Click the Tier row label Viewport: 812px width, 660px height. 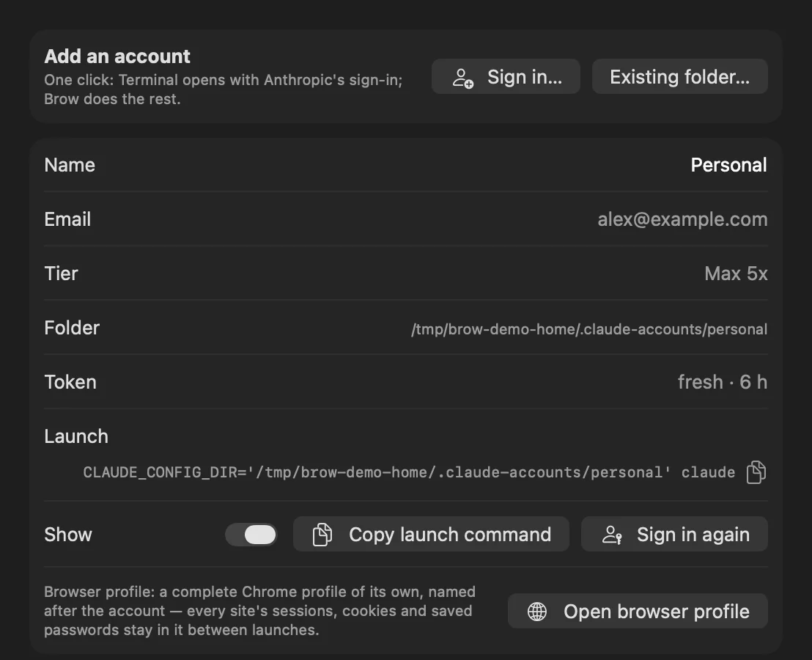[x=61, y=274]
